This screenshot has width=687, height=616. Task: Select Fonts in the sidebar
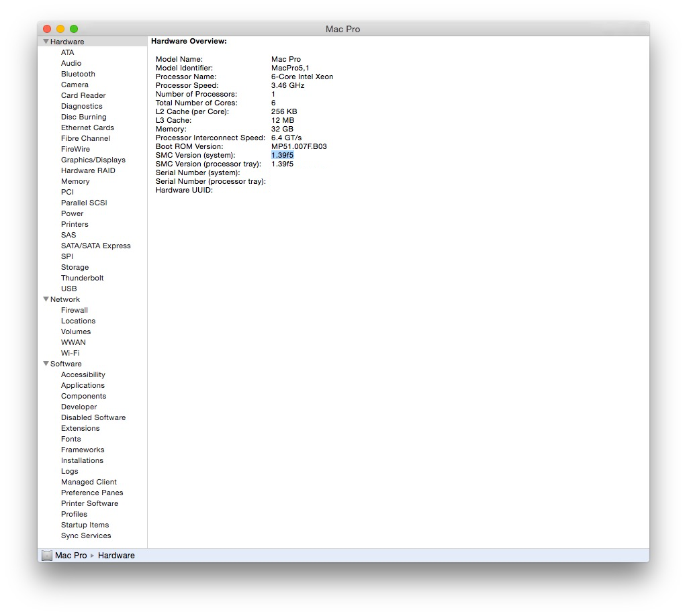tap(71, 439)
